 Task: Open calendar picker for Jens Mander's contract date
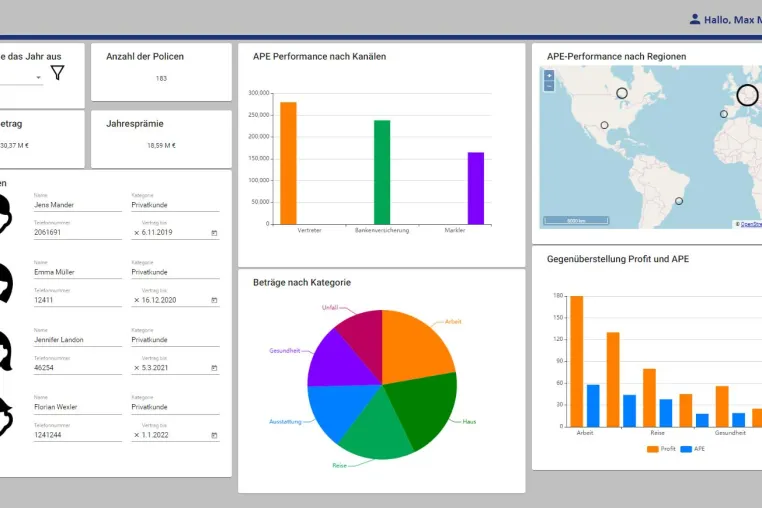214,233
